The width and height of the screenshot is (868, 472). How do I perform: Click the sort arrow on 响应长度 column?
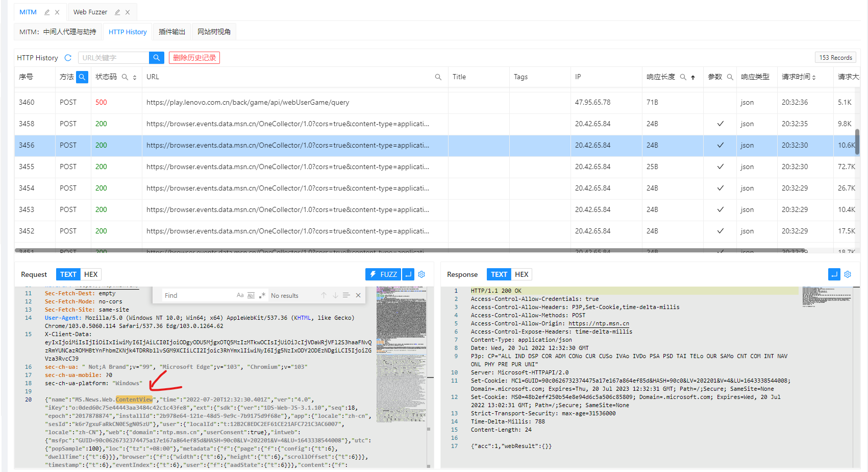(692, 77)
